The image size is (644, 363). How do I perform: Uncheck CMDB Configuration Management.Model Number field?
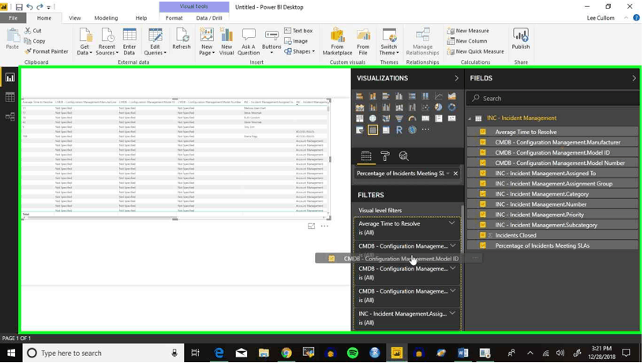[x=483, y=163]
